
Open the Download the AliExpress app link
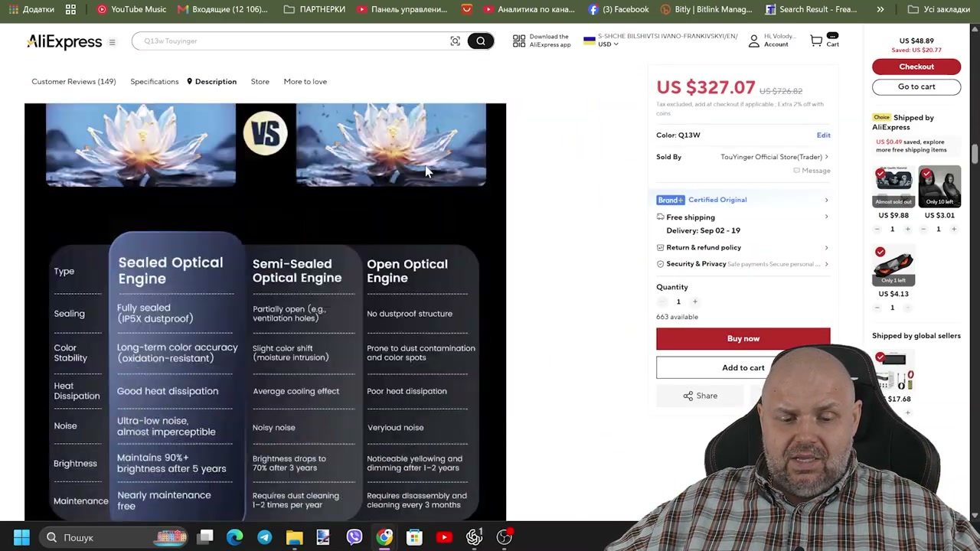[541, 41]
